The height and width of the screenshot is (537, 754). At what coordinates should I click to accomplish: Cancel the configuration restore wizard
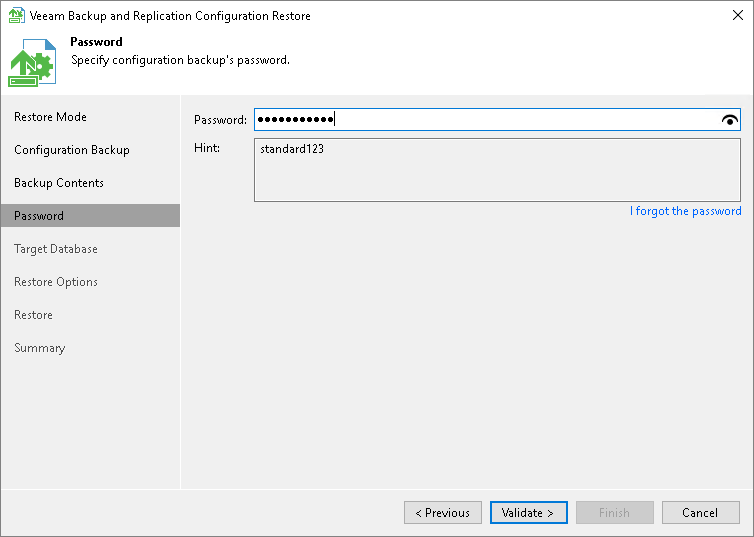tap(700, 513)
